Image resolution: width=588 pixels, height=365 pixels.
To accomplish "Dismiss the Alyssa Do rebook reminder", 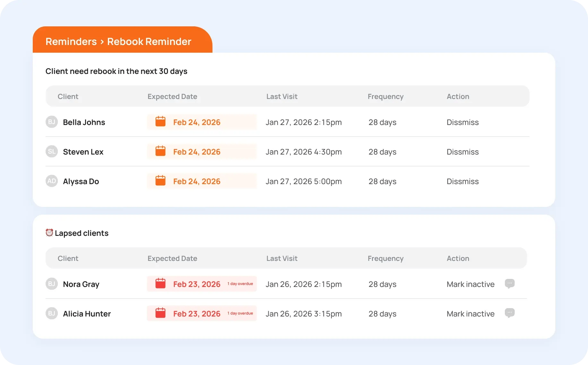I will coord(463,182).
